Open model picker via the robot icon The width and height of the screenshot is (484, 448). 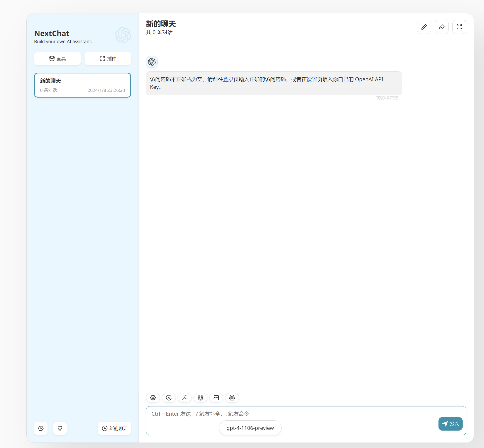(232, 398)
